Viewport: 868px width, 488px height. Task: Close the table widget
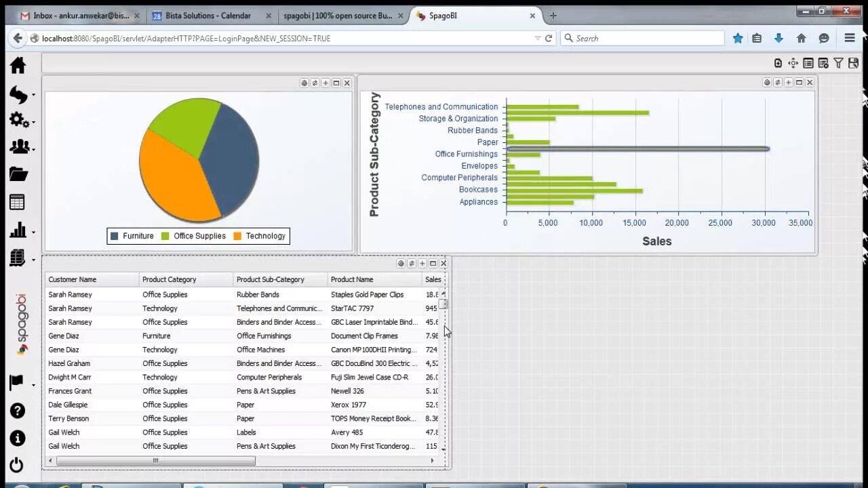pyautogui.click(x=443, y=264)
